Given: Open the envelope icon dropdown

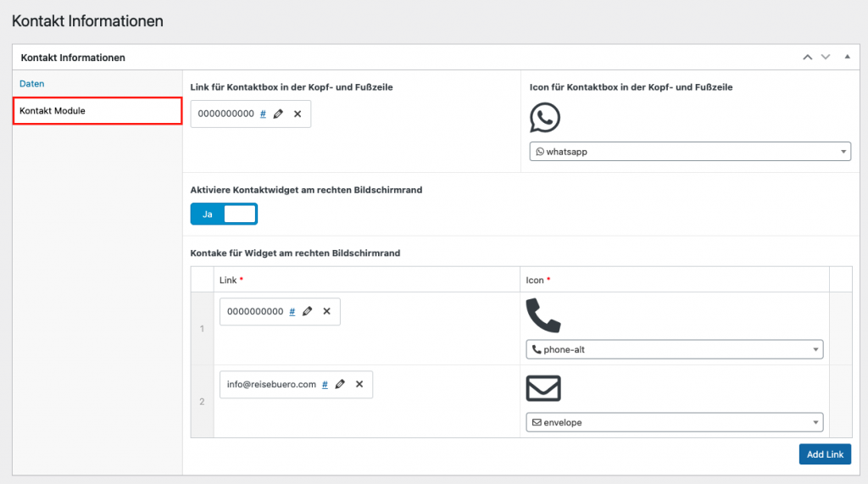Looking at the screenshot, I should point(674,422).
